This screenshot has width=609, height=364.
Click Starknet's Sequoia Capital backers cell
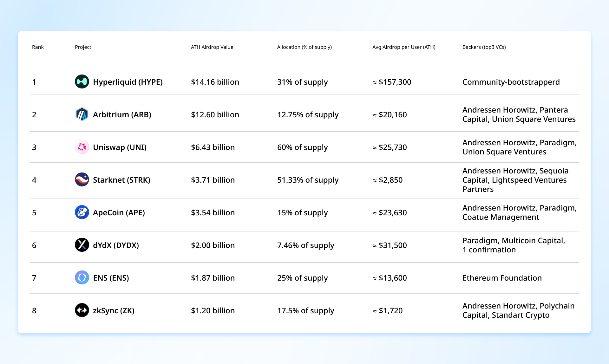515,180
